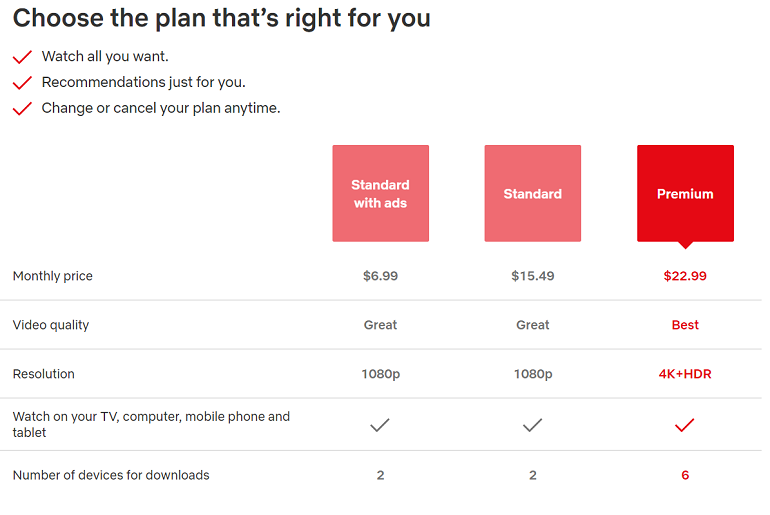Click the device checkmark under Standard with ads
This screenshot has height=515, width=770.
point(380,425)
